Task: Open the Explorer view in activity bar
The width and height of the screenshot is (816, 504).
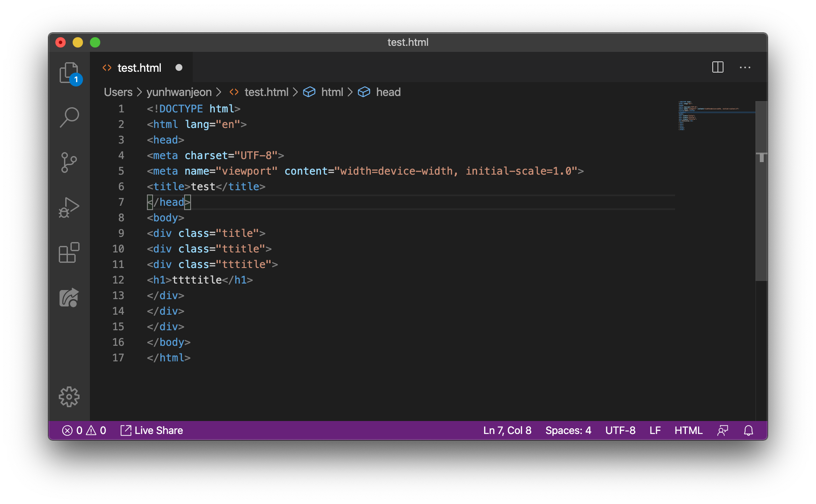Action: (x=70, y=73)
